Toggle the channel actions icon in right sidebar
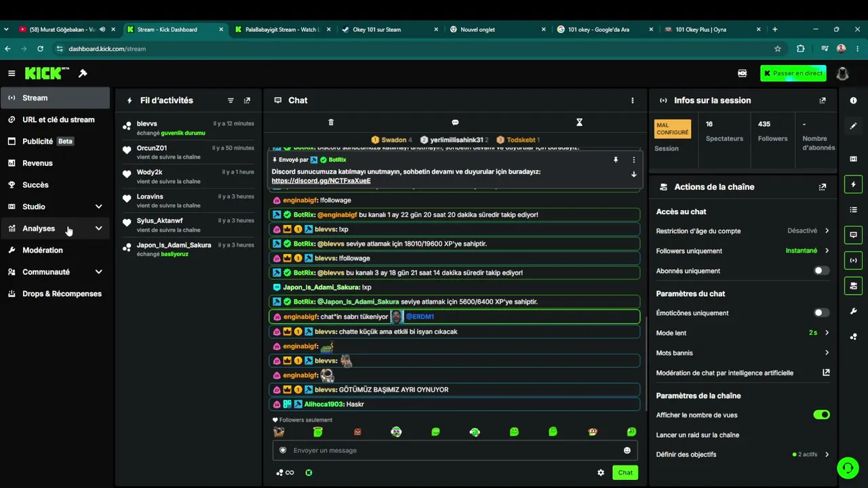This screenshot has height=488, width=868. [x=853, y=285]
